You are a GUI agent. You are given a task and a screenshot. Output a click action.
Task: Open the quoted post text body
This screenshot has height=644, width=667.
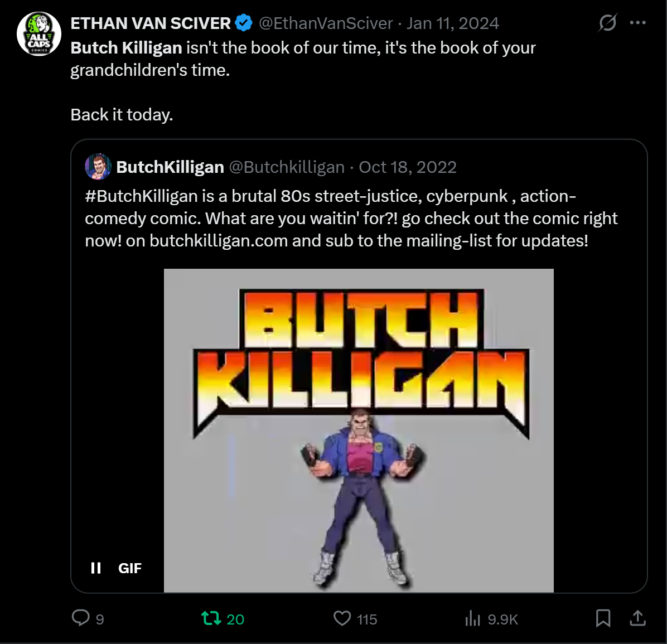(x=351, y=219)
